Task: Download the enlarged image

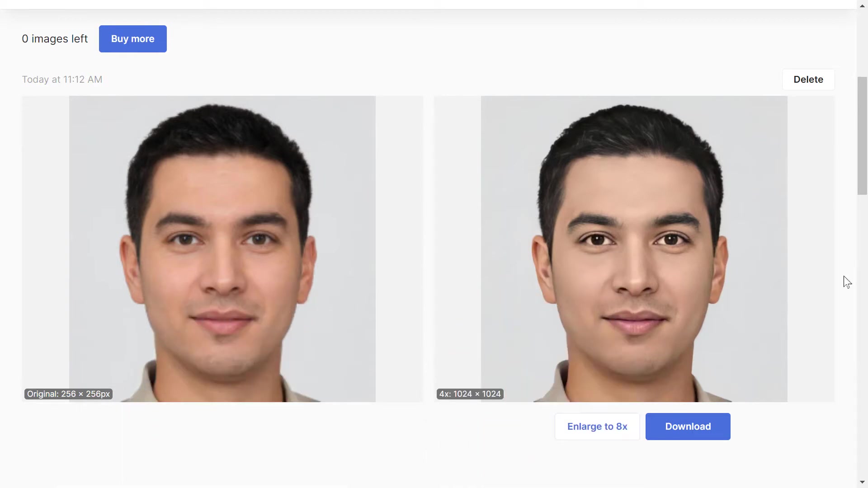Action: [688, 427]
